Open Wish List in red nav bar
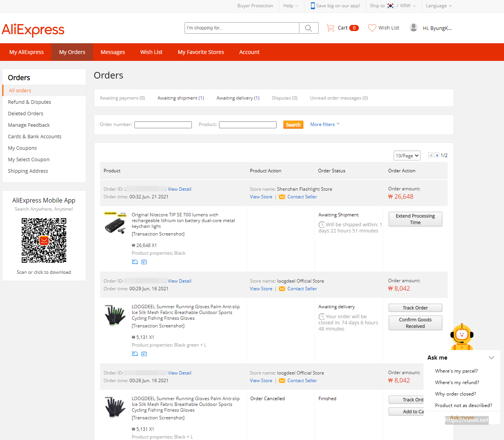This screenshot has height=440, width=504. [x=151, y=52]
